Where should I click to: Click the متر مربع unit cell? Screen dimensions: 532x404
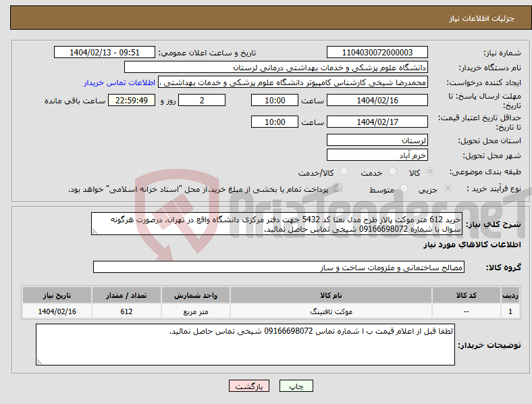click(196, 311)
